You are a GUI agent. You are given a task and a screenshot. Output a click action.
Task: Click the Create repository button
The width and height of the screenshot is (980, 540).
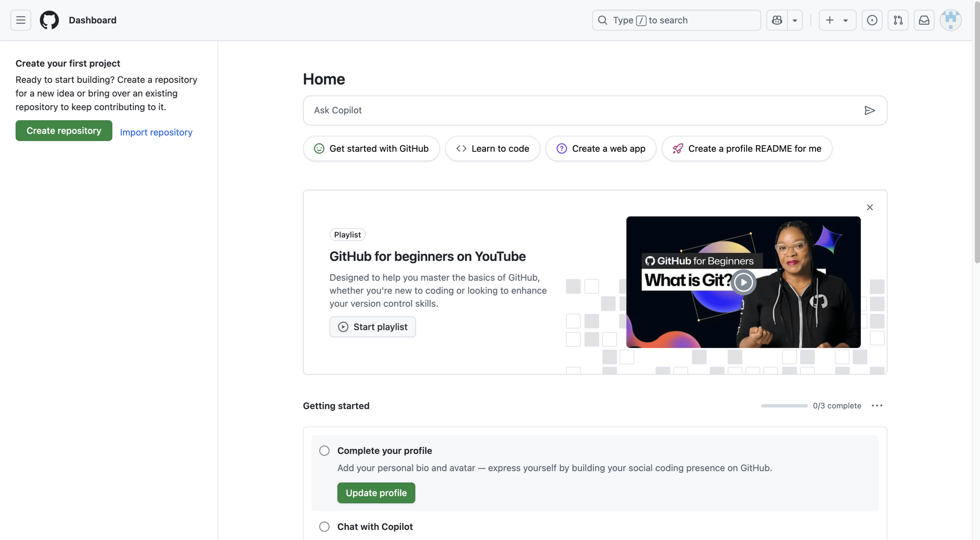64,130
